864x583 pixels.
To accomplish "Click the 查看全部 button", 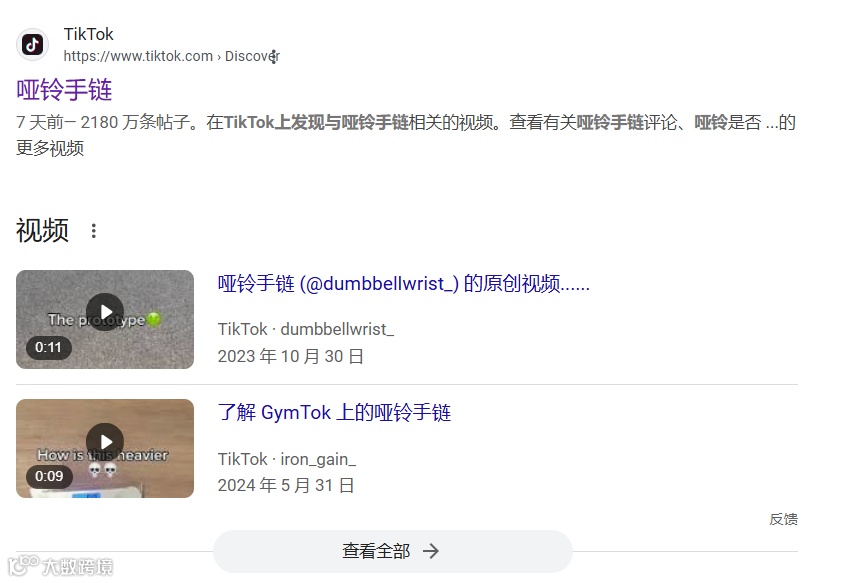I will tap(392, 551).
